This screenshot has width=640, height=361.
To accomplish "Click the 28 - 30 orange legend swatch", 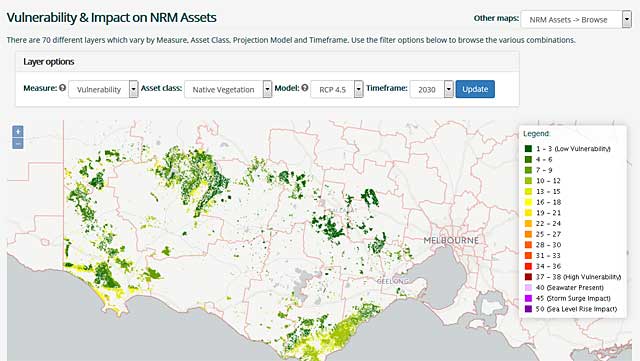I will 528,245.
